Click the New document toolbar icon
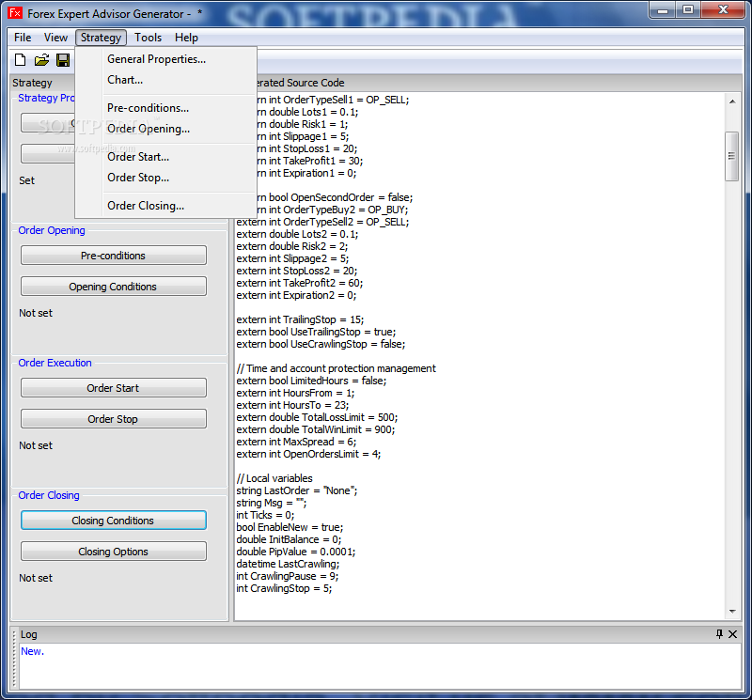 coord(20,60)
